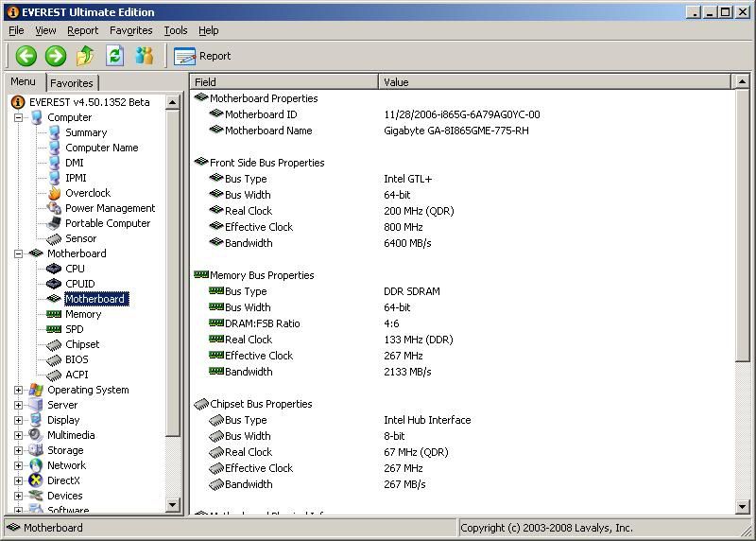This screenshot has width=756, height=541.
Task: Click the Operating System Windows flag icon
Action: [36, 390]
